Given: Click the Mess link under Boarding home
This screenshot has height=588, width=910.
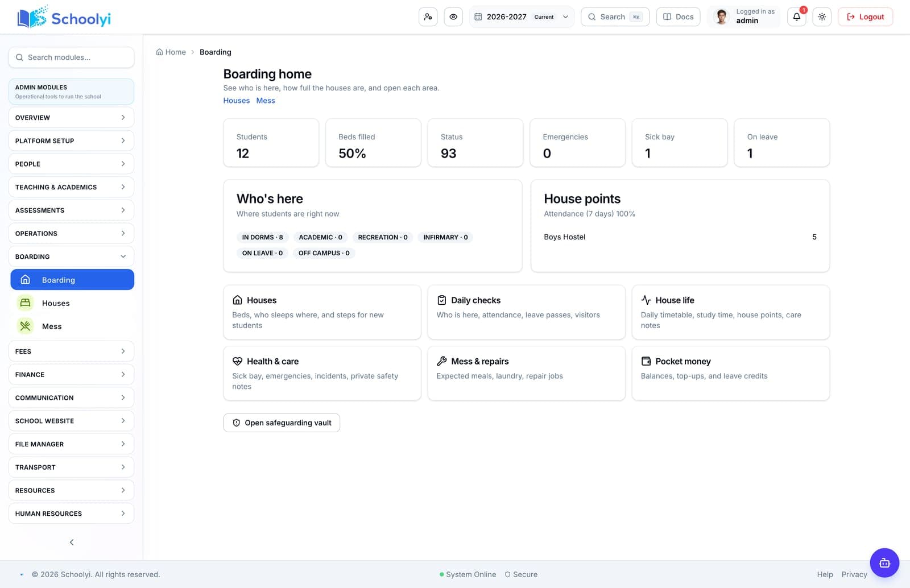Looking at the screenshot, I should 266,101.
